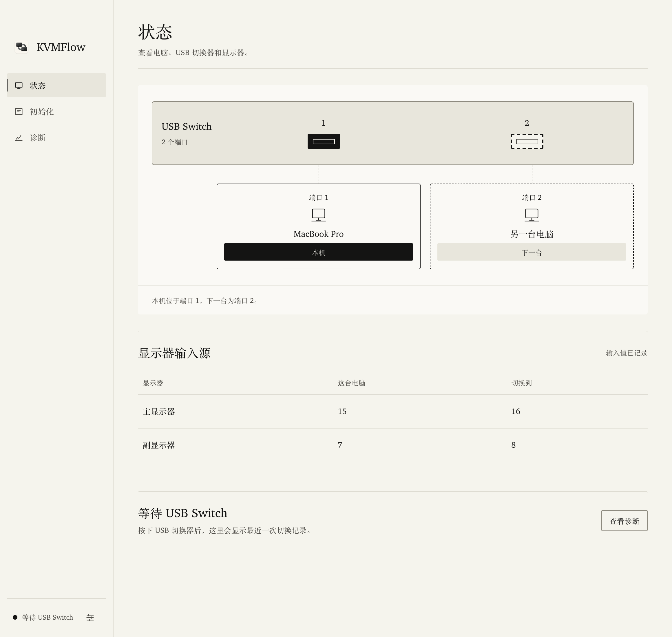
Task: Click the 切换到 column header
Action: [x=521, y=383]
